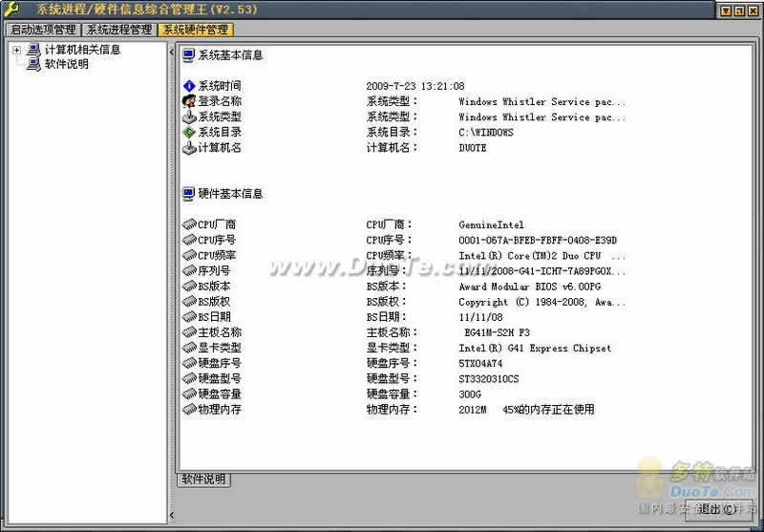This screenshot has height=532, width=764.
Task: Click the 登录名称 user icon
Action: click(x=189, y=101)
